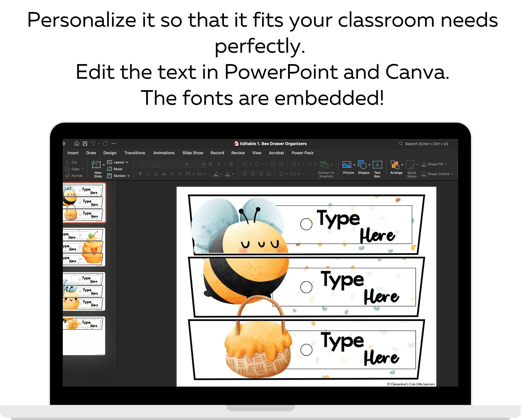
Task: Select Convert to SmartArt
Action: tap(326, 168)
